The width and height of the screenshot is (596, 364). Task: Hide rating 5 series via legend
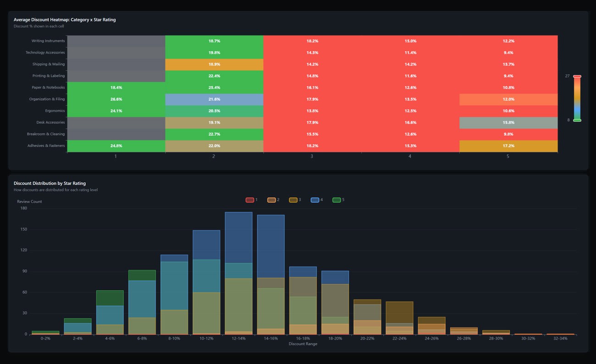coord(338,200)
